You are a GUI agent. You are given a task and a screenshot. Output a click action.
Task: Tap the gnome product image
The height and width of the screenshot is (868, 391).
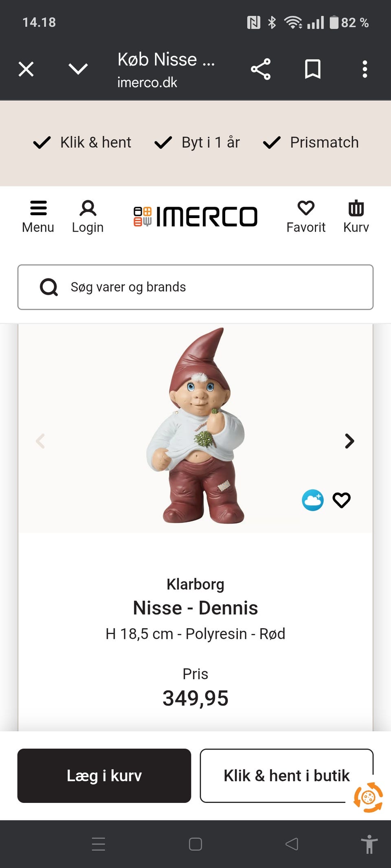tap(196, 427)
